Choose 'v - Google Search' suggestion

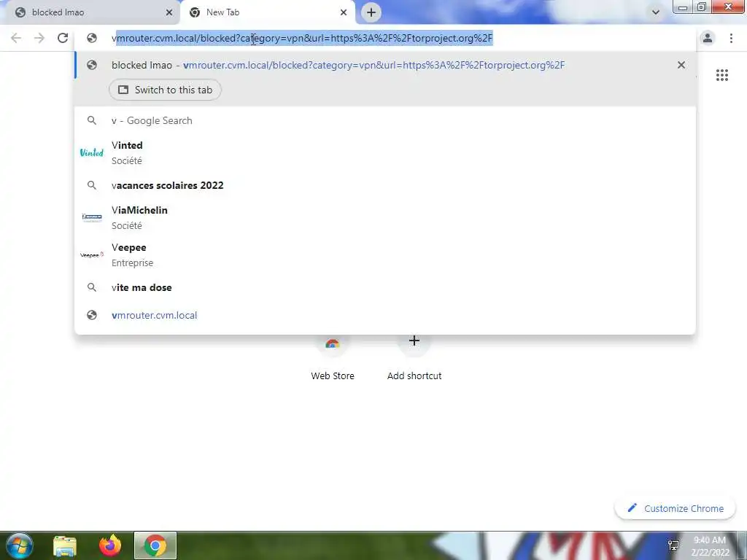click(385, 120)
